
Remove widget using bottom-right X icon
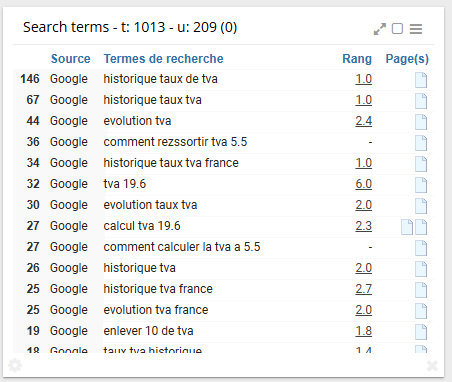click(x=432, y=366)
